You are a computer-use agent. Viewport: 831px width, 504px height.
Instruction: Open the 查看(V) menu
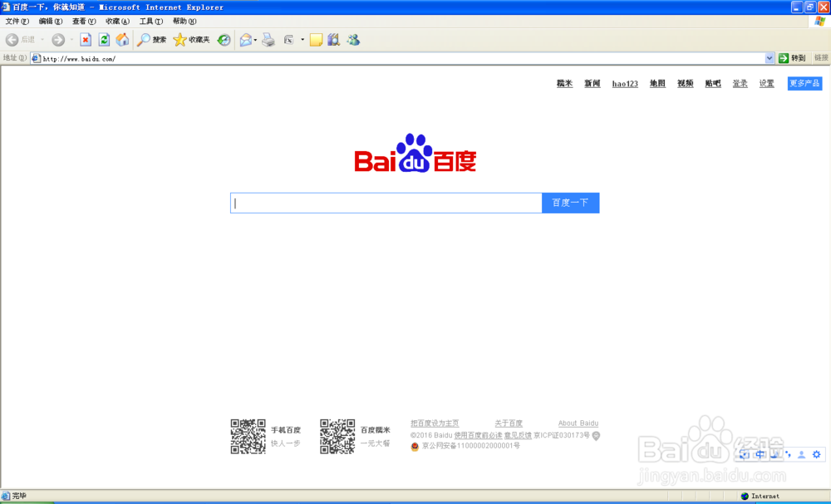pyautogui.click(x=84, y=22)
